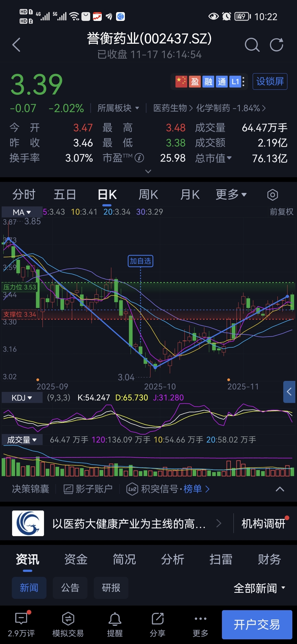
Task: Open the 财务 financials tab
Action: click(269, 560)
